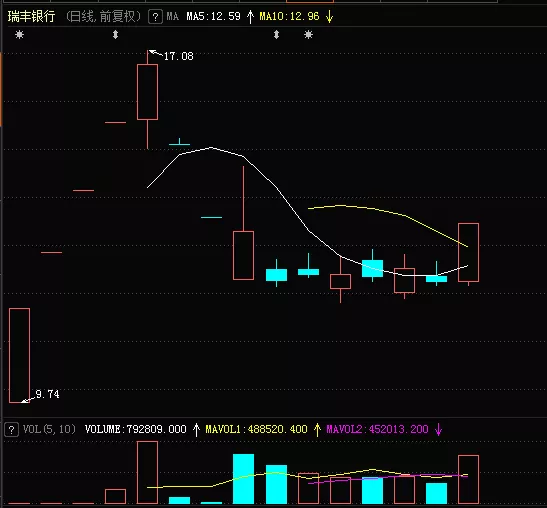Select the stock name 瑞丰银行
Image resolution: width=547 pixels, height=508 pixels.
[31, 16]
